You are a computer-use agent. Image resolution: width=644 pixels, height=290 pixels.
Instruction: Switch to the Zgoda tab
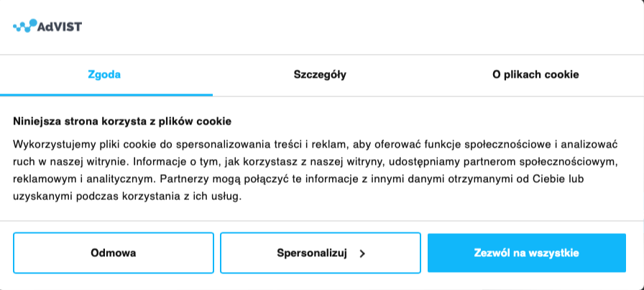point(104,74)
